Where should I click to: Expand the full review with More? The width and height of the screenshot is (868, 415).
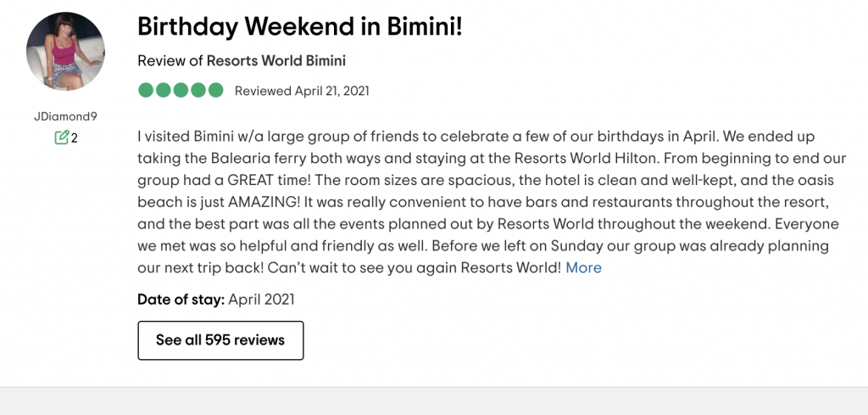pyautogui.click(x=583, y=267)
